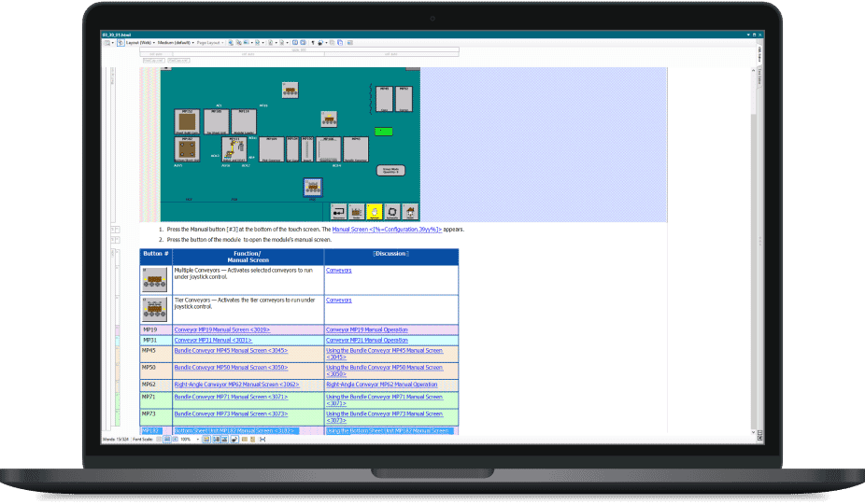The width and height of the screenshot is (865, 504).
Task: Open the Page Layout dropdown
Action: (x=210, y=42)
